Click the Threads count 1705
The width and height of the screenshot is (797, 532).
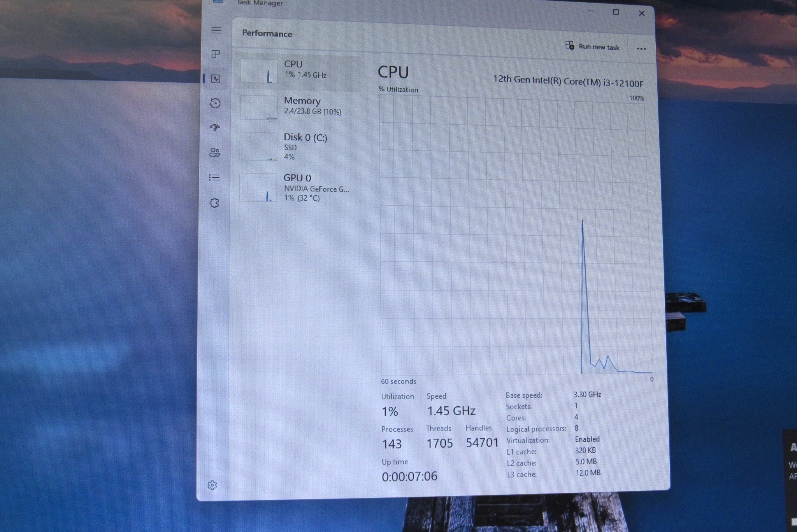[x=439, y=443]
